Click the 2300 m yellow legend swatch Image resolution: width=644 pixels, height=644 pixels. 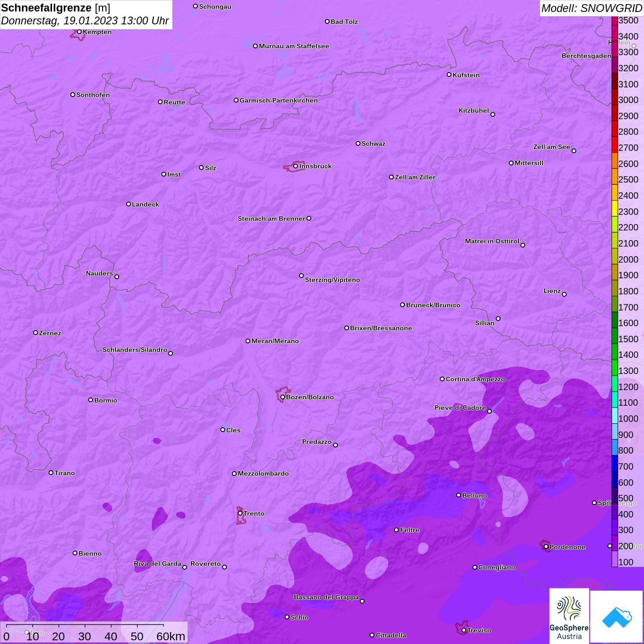615,208
